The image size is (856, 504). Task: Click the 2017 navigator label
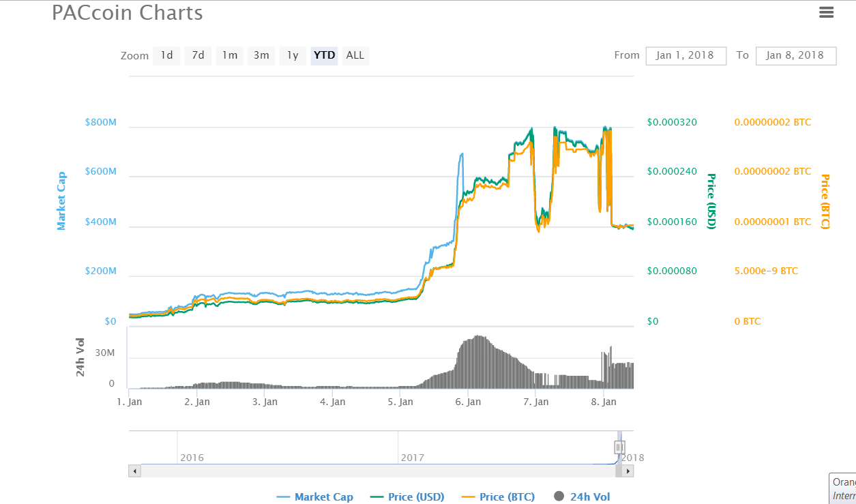click(413, 458)
